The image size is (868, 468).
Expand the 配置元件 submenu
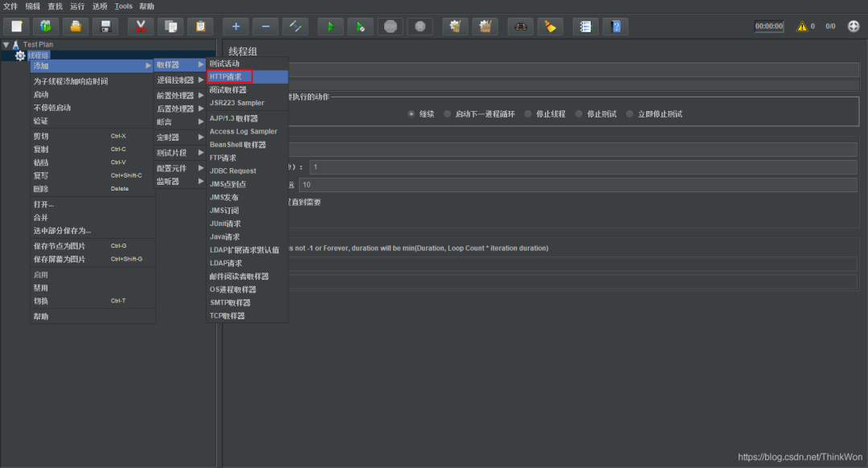click(180, 168)
